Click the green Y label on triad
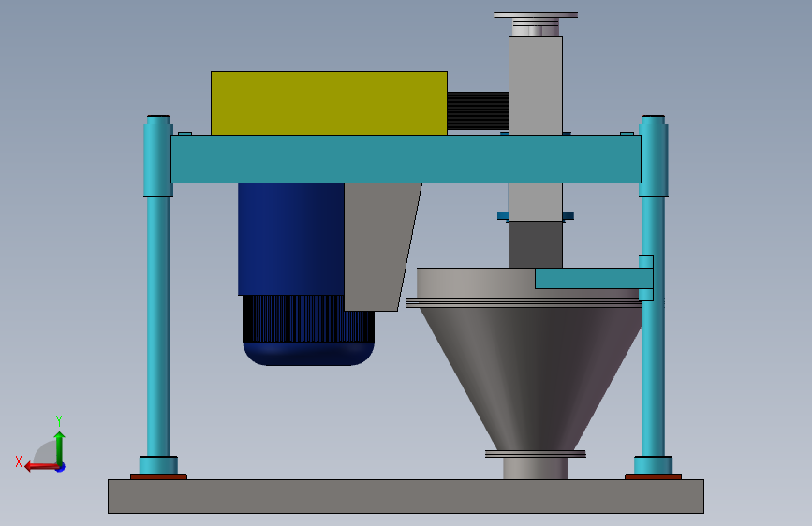Viewport: 812px width, 526px height. [x=59, y=421]
